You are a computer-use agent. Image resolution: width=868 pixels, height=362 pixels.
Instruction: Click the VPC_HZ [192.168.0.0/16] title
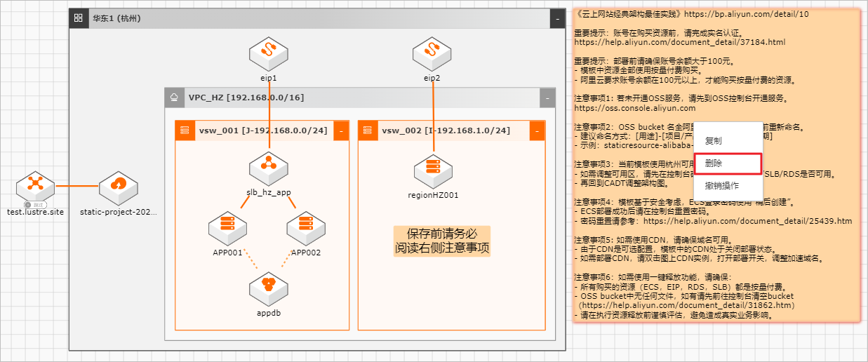tap(246, 98)
